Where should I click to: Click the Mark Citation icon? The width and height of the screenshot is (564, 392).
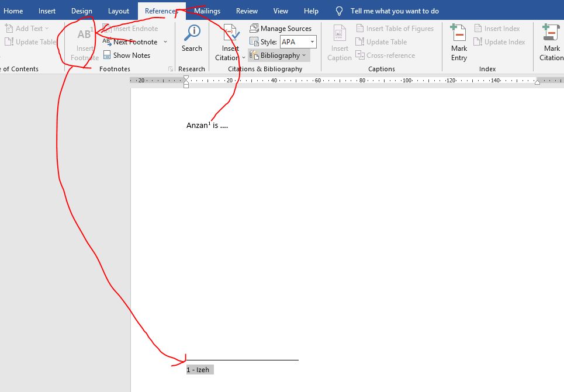point(551,33)
